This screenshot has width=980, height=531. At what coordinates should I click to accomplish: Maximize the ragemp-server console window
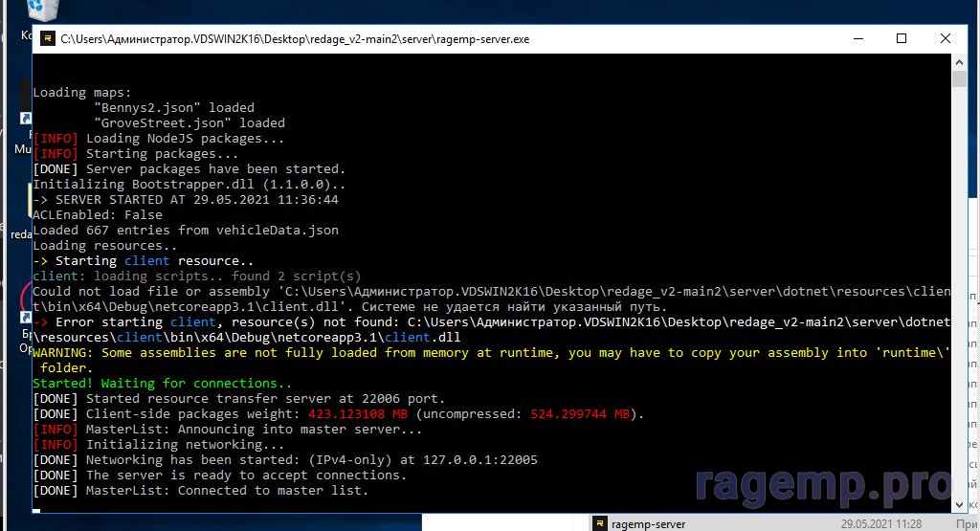(902, 39)
